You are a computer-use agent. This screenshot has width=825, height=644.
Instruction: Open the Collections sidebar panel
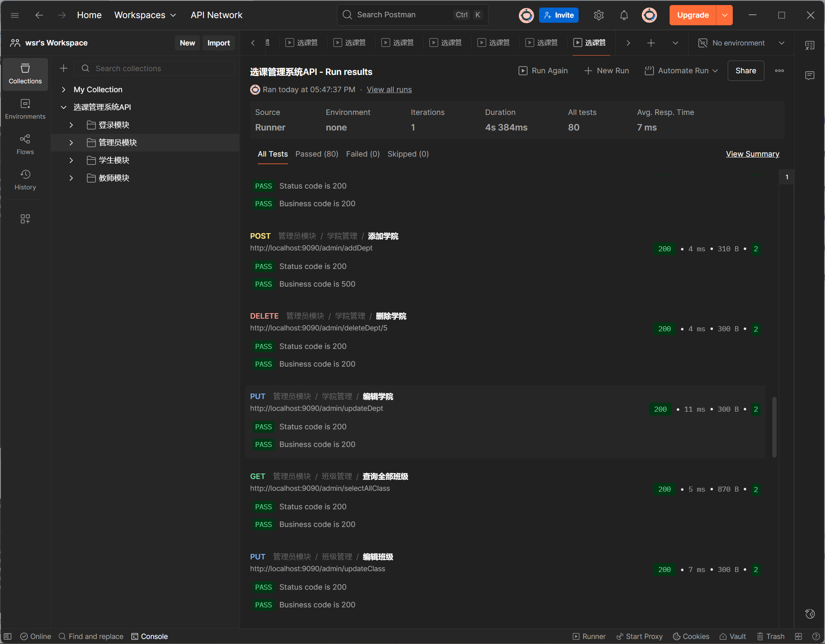(25, 74)
